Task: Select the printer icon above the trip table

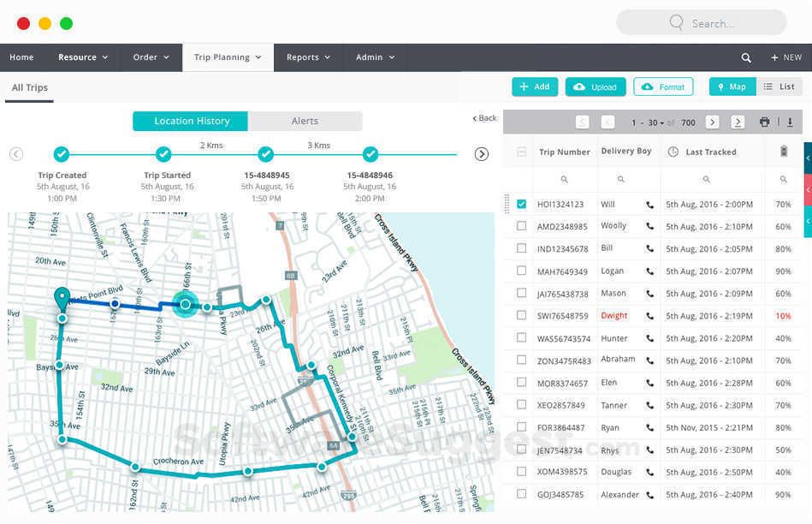Action: coord(764,122)
